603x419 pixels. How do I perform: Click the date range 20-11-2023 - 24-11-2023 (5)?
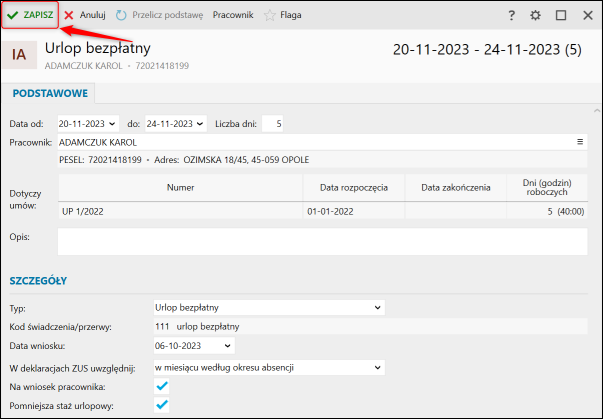pyautogui.click(x=487, y=50)
